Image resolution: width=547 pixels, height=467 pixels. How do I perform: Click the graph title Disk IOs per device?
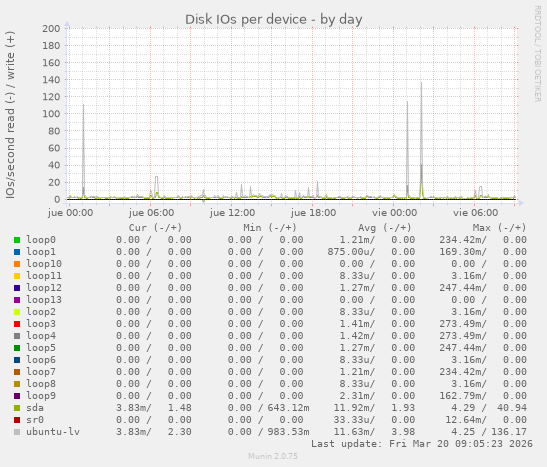274,20
